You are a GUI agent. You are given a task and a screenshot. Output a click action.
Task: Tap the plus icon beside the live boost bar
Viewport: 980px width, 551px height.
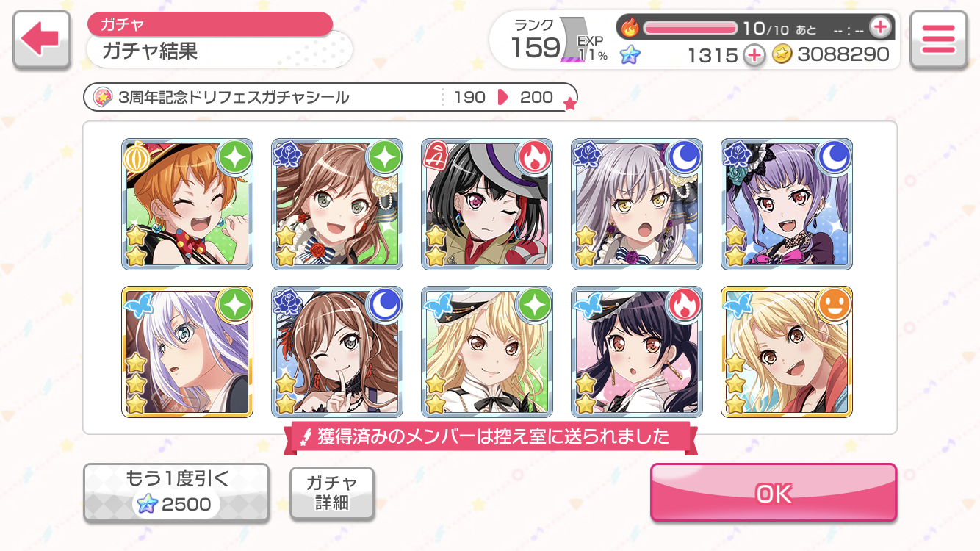point(879,27)
